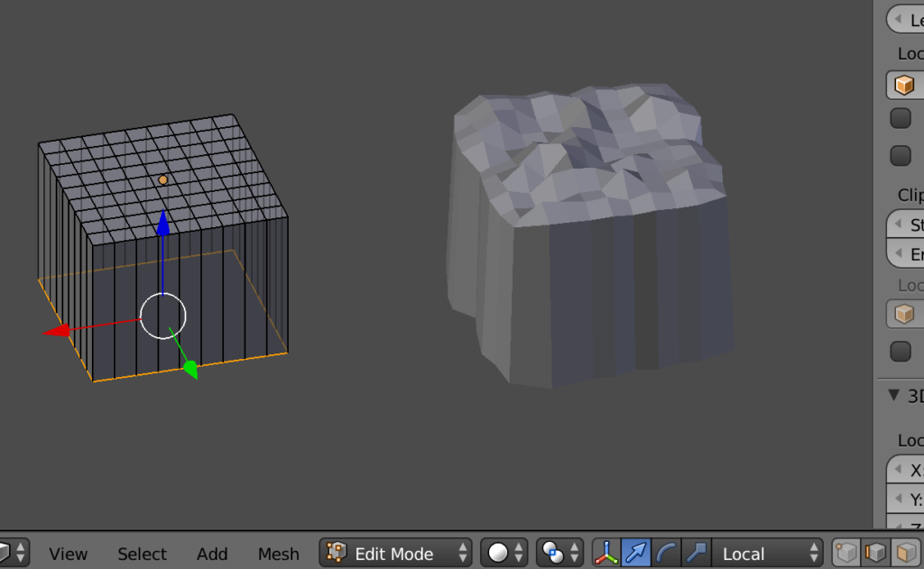Image resolution: width=924 pixels, height=569 pixels.
Task: Select the Translate manipulator arrow icon
Action: pos(636,553)
